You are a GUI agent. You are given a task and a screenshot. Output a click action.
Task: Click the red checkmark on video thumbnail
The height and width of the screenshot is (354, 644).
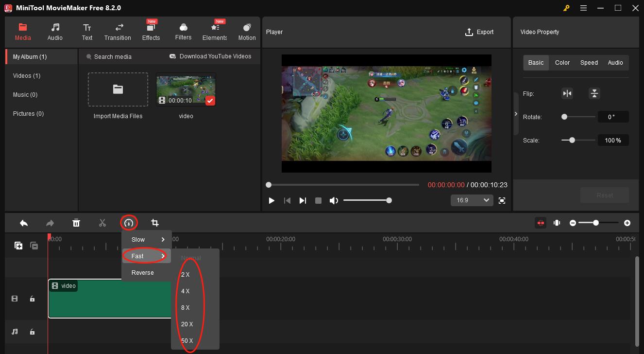pos(210,101)
